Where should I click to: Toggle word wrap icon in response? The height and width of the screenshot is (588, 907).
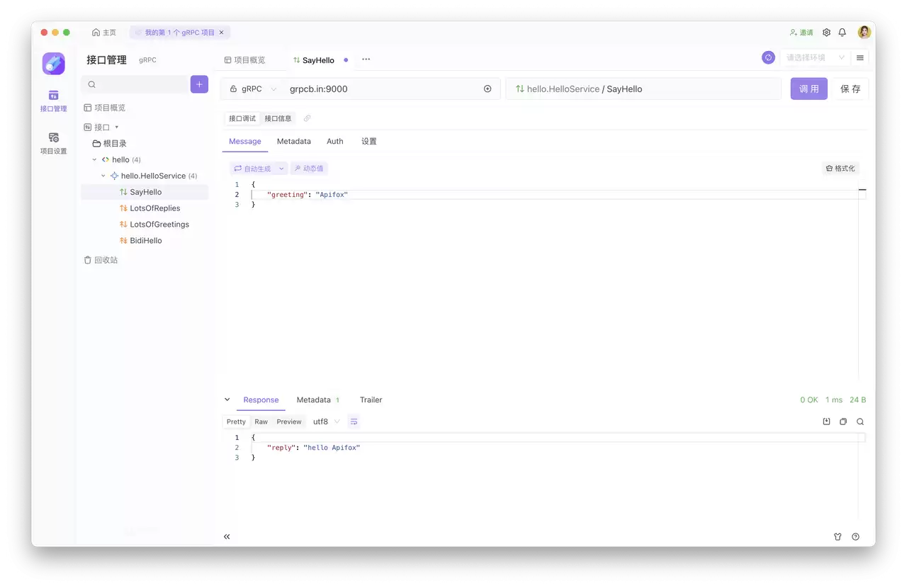[x=354, y=422]
